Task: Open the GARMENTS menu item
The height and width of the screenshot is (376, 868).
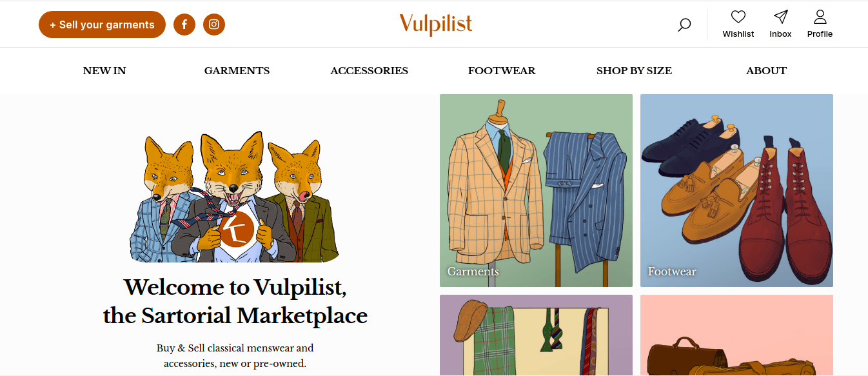Action: point(237,70)
